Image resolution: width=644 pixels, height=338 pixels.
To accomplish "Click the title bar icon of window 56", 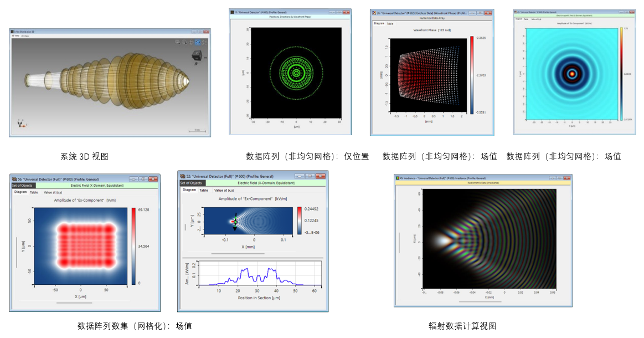I will 14,180.
